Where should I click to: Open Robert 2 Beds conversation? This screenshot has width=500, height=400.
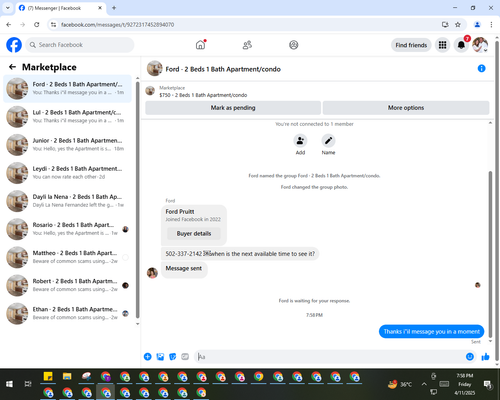67,285
